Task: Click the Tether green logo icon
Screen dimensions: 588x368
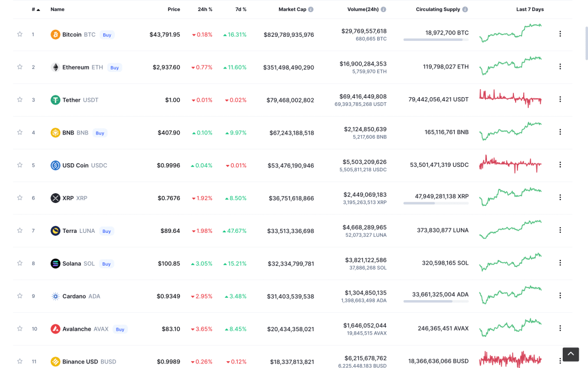Action: coord(55,100)
